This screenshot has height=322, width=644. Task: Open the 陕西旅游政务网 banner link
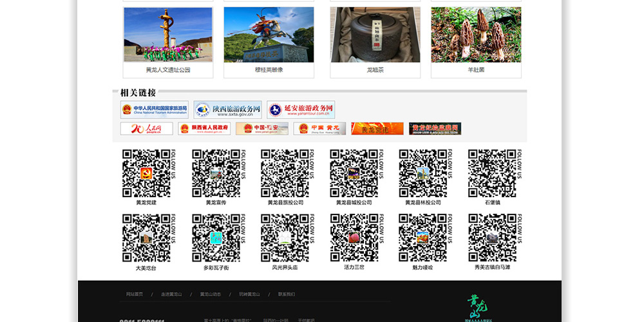tap(227, 109)
